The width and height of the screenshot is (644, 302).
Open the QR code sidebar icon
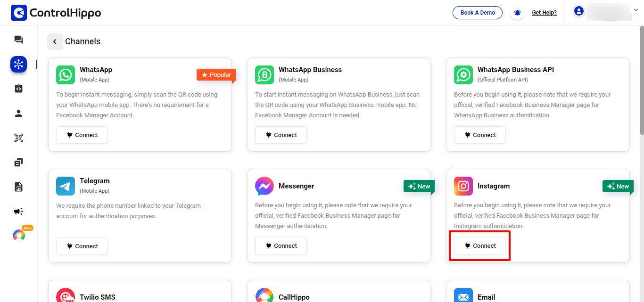click(x=18, y=138)
